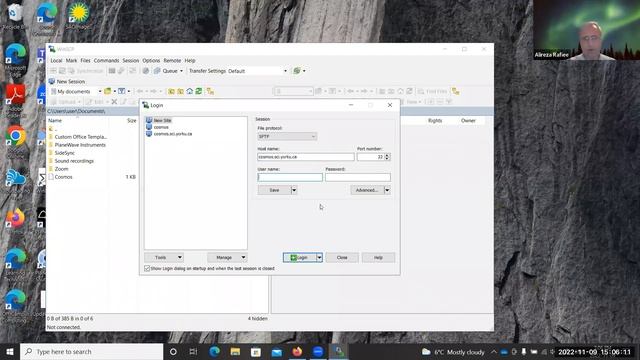The height and width of the screenshot is (360, 640).
Task: Click the local Home directory icon
Action: (189, 91)
